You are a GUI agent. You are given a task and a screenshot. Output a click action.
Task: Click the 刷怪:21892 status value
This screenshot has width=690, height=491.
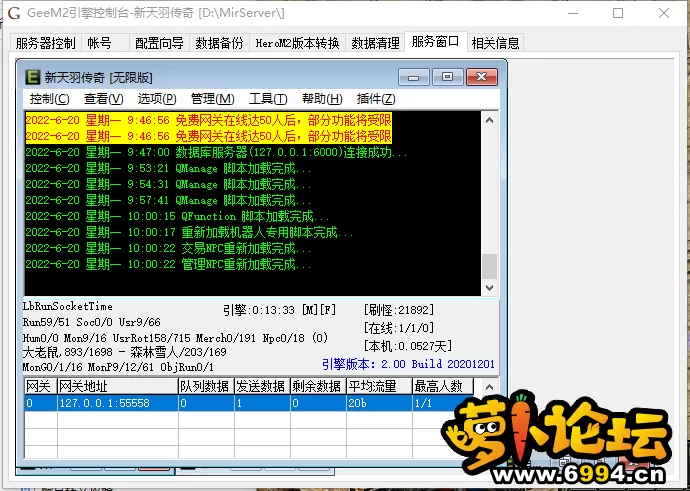399,310
